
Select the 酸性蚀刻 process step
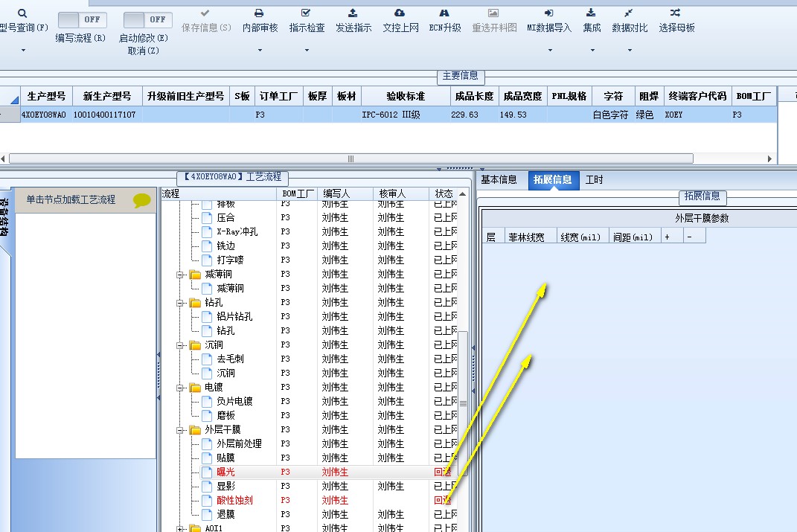coord(234,501)
